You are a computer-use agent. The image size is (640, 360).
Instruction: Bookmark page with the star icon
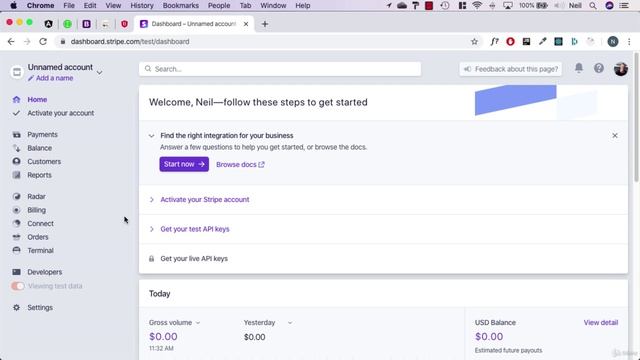(474, 41)
